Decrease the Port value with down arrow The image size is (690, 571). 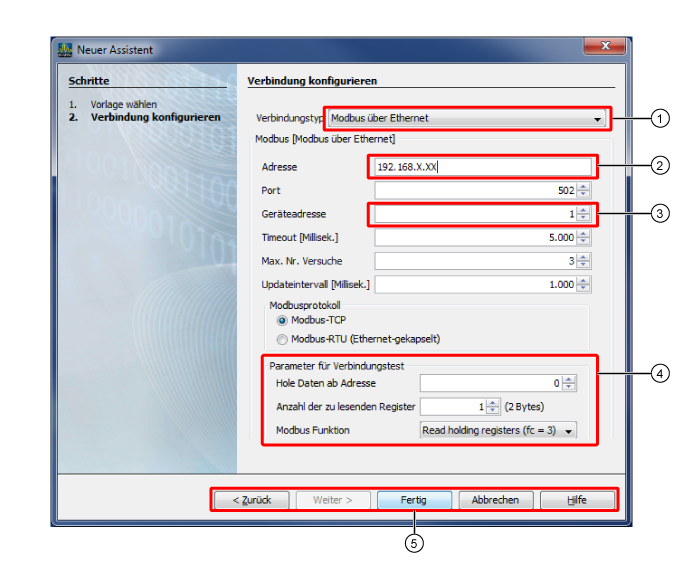tap(584, 194)
